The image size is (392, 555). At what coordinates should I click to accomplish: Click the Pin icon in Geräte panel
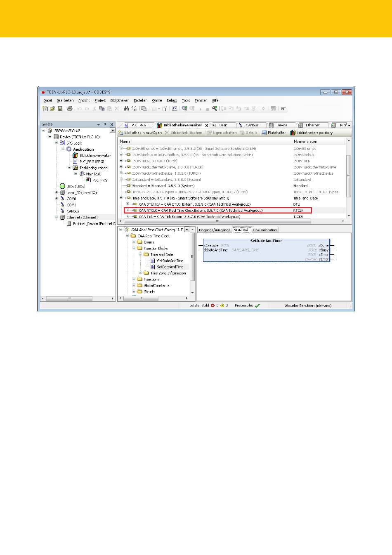[105, 124]
